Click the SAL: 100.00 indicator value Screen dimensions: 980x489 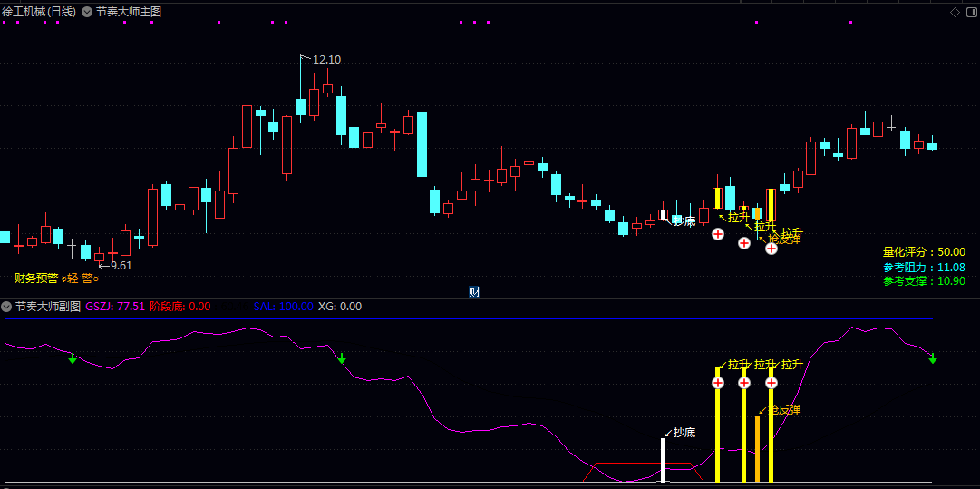pos(283,307)
